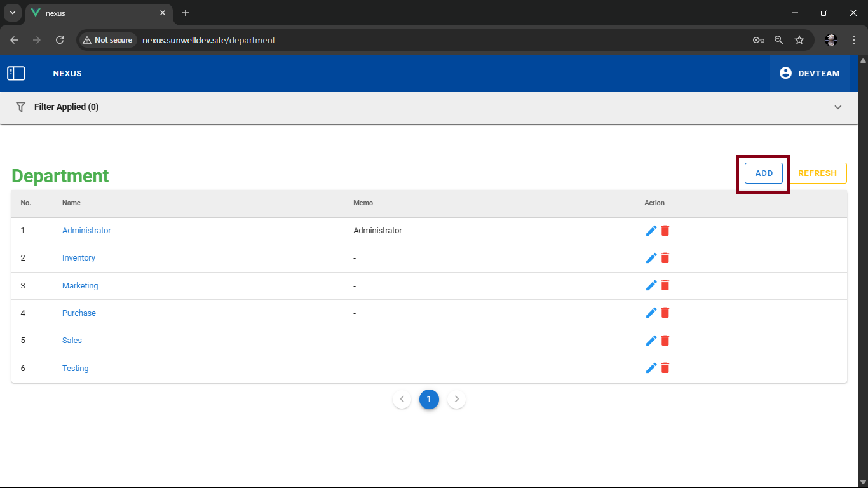This screenshot has height=488, width=868.
Task: Edit the Administrator department with pencil icon
Action: (651, 231)
